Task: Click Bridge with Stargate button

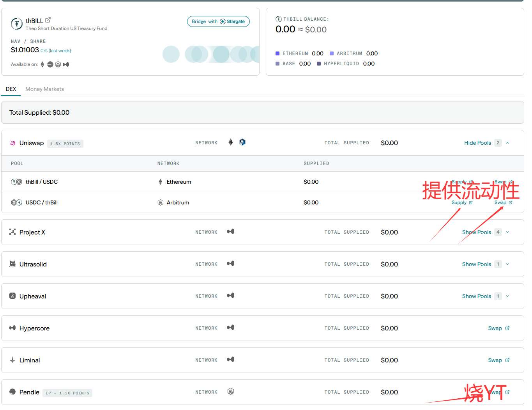Action: (218, 21)
